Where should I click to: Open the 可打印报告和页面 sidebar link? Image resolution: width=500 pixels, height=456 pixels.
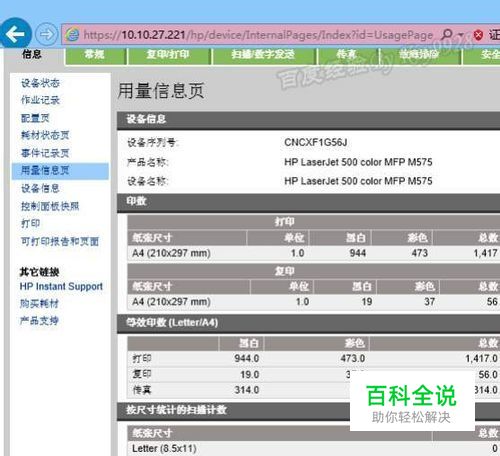[60, 241]
